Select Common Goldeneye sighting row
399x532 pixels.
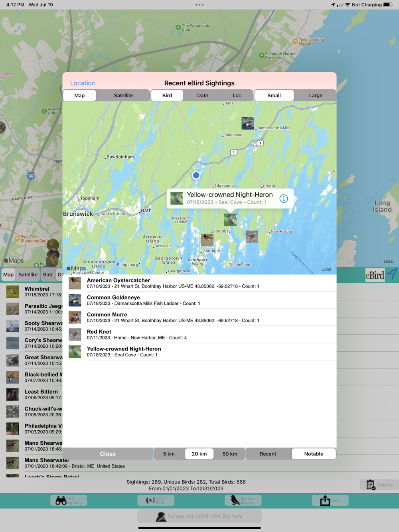pyautogui.click(x=199, y=300)
